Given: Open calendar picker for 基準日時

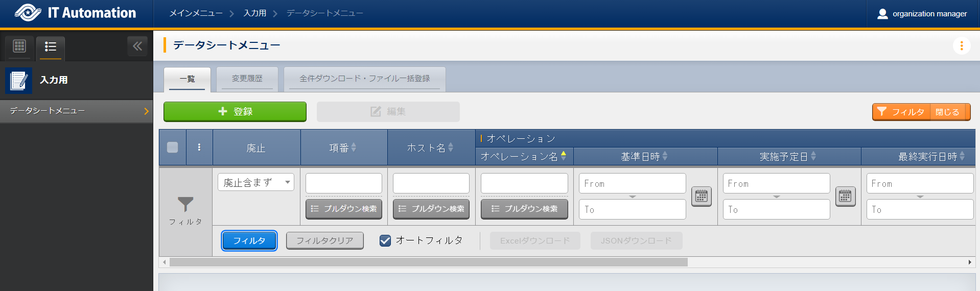Looking at the screenshot, I should pyautogui.click(x=702, y=197).
